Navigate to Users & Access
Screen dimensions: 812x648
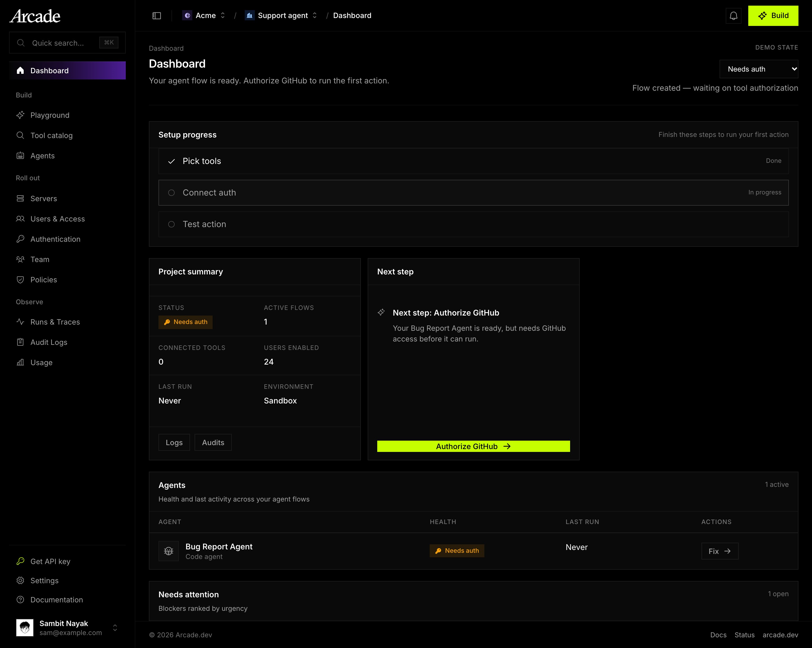pyautogui.click(x=67, y=219)
